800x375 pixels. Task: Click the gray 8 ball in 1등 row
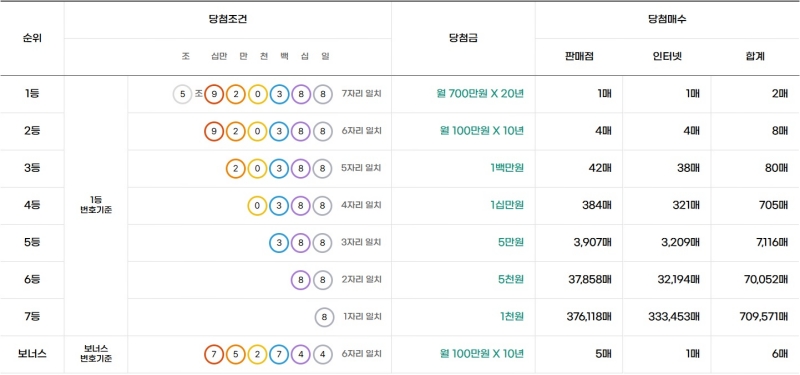tap(322, 94)
